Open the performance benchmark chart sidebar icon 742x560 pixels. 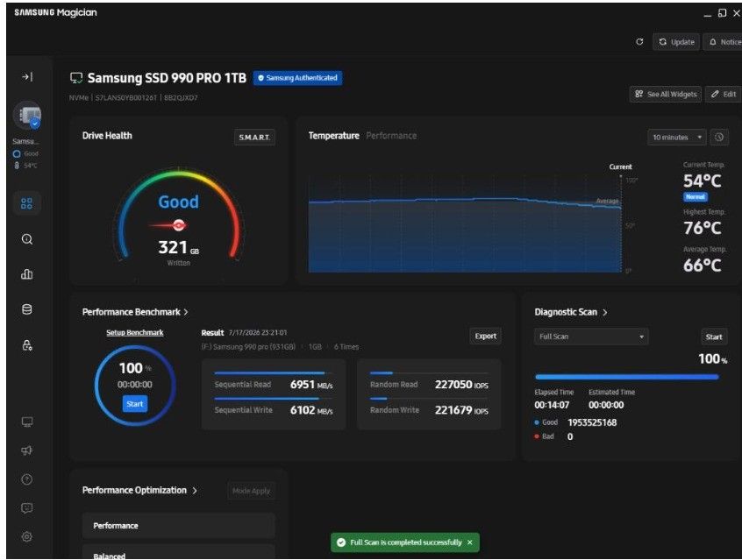(27, 274)
